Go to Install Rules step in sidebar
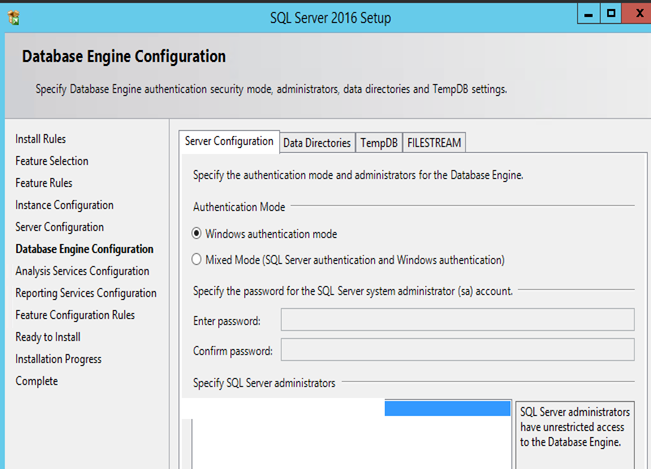The image size is (651, 469). [41, 139]
